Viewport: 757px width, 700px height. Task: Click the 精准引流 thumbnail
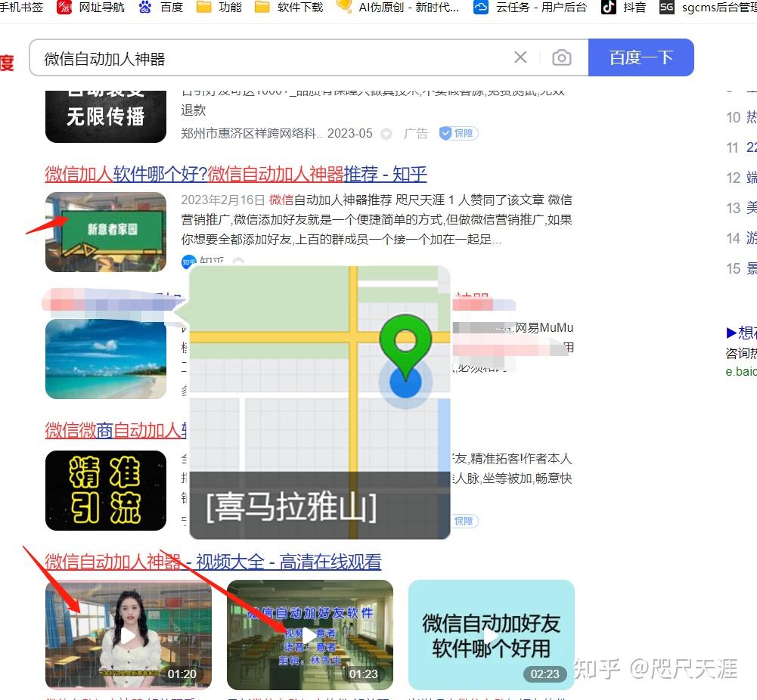coord(106,490)
